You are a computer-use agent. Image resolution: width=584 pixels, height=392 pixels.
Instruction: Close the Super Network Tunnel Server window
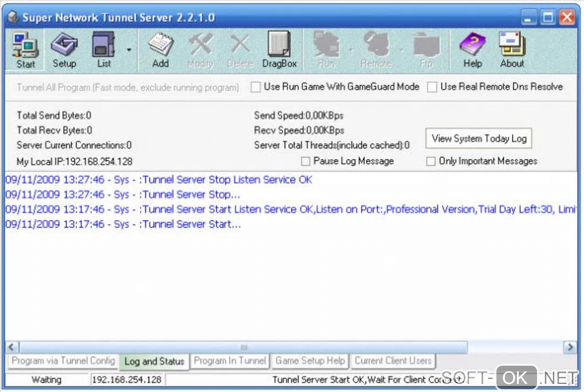click(567, 17)
